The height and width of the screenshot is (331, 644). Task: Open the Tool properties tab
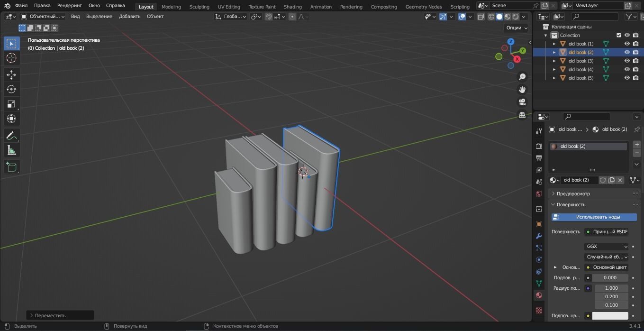coord(539,131)
